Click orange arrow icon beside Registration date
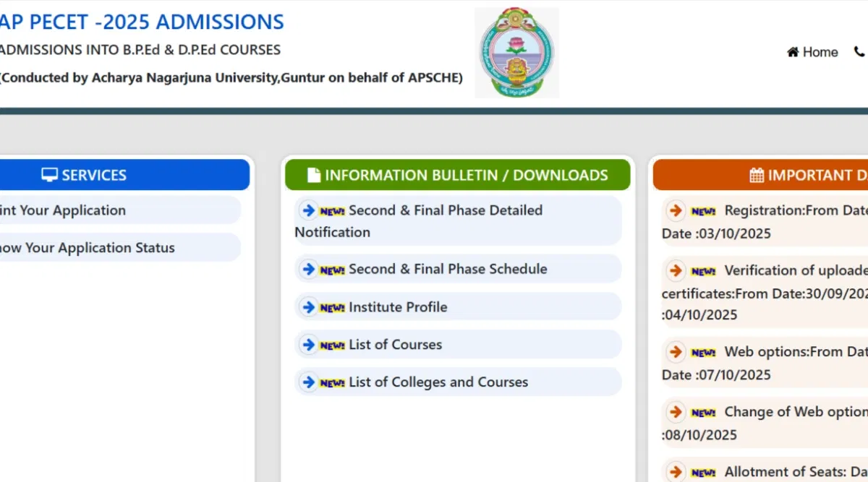Viewport: 868px width, 482px height. coord(676,210)
